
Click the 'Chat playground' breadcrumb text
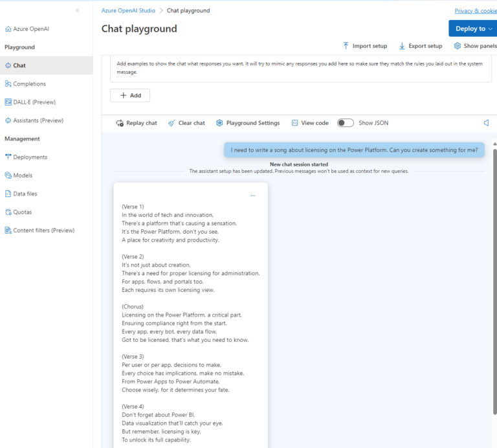[188, 10]
